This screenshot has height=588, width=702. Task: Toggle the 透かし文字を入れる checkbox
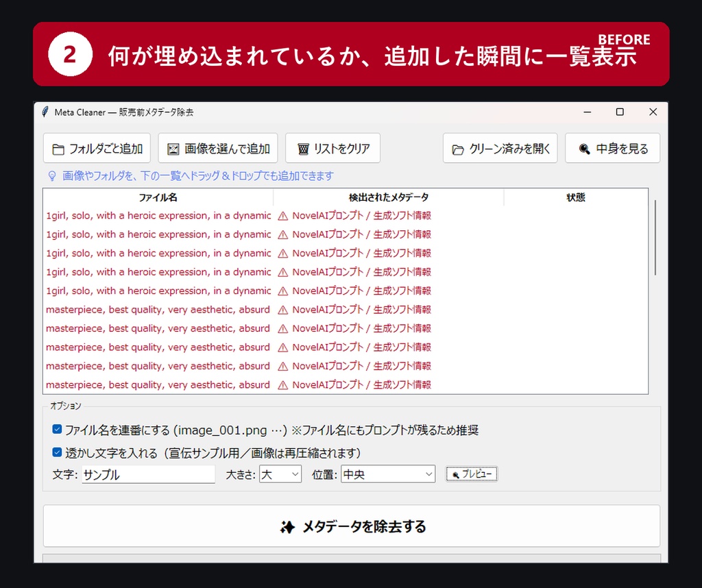point(57,452)
